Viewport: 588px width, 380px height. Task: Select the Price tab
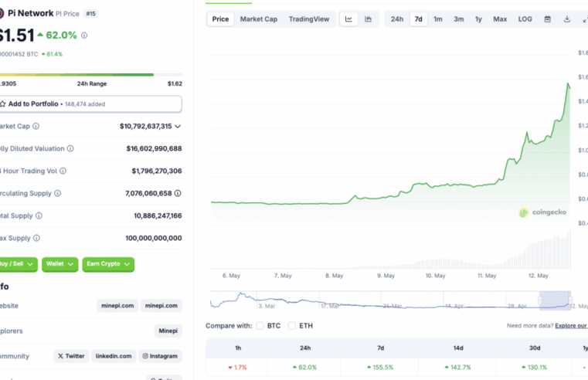point(220,19)
